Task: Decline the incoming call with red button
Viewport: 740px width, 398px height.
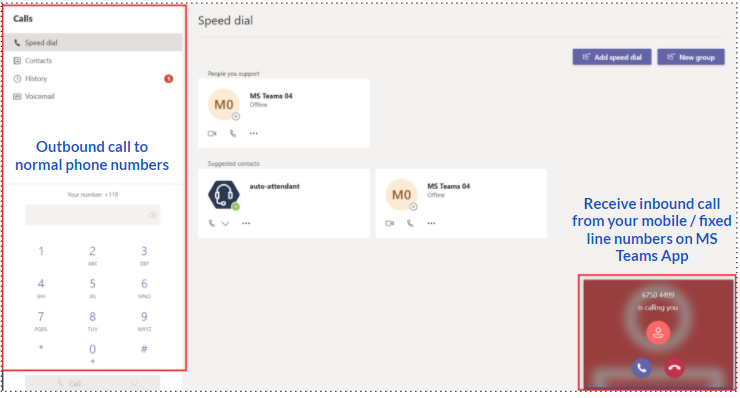Action: pos(674,368)
